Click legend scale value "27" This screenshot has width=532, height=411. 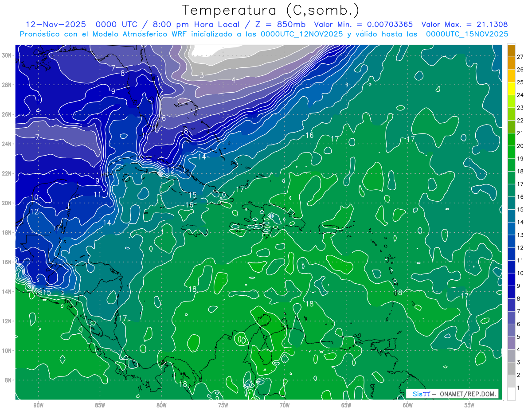point(520,57)
